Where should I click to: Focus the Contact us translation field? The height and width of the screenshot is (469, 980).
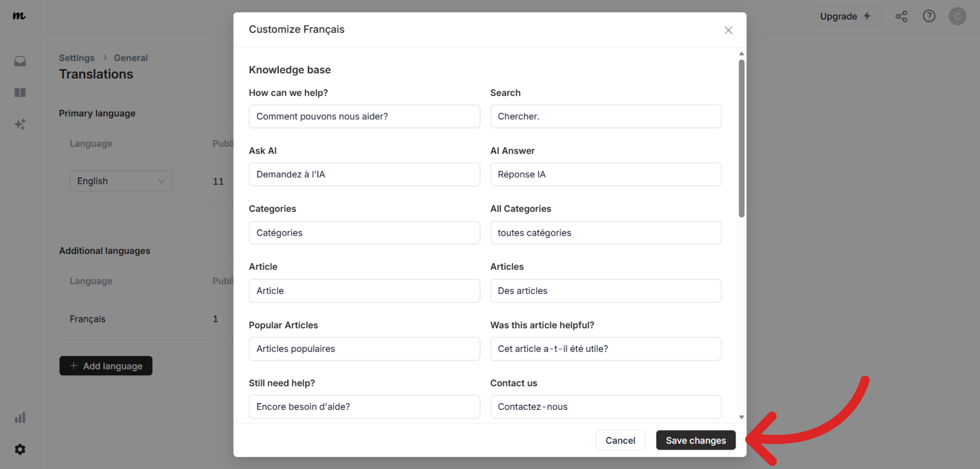[606, 407]
